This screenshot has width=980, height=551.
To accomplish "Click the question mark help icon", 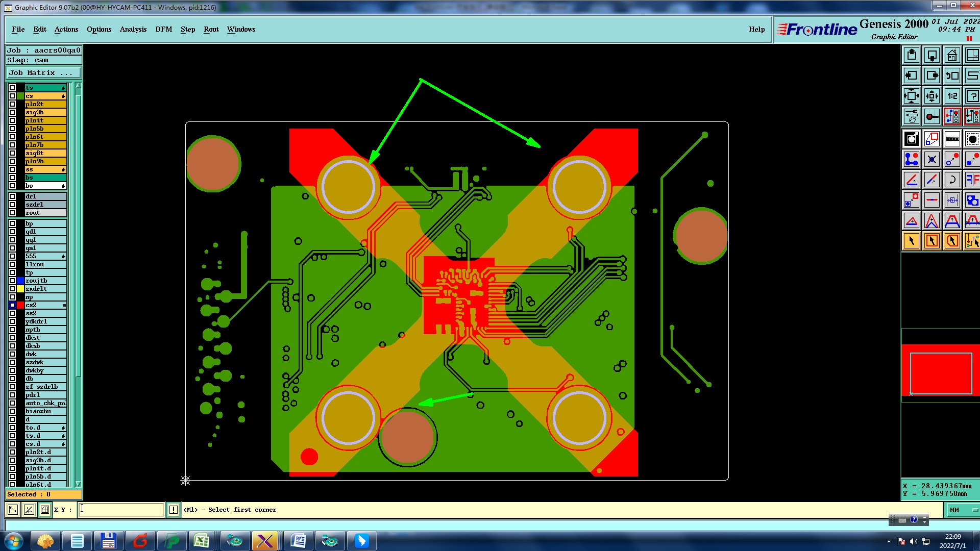I will click(972, 96).
